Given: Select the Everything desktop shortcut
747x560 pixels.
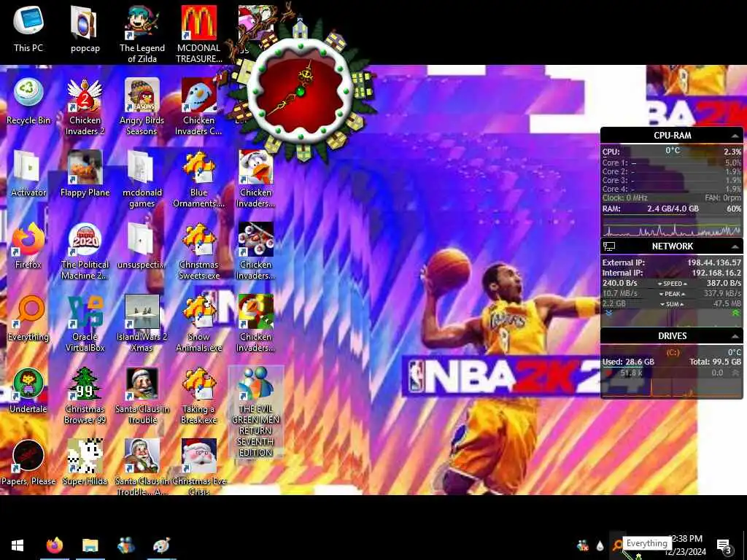Looking at the screenshot, I should coord(28,318).
